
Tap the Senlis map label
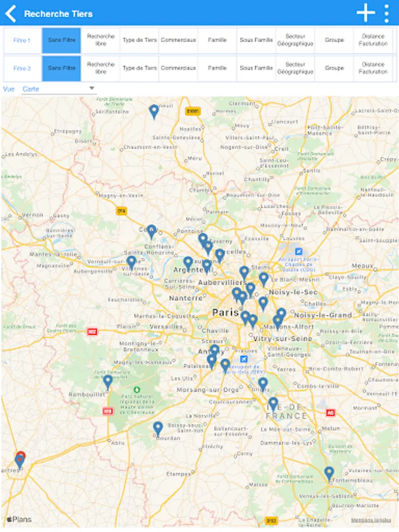pyautogui.click(x=312, y=171)
